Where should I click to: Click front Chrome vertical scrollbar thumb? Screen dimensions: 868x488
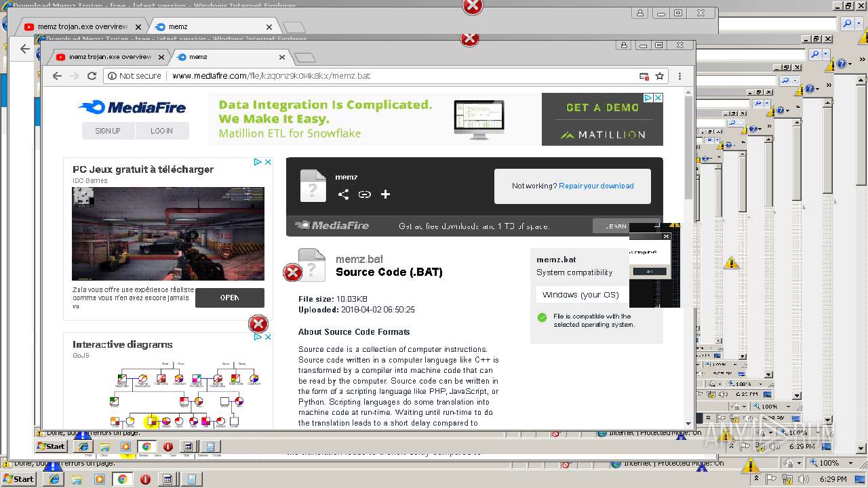689,147
